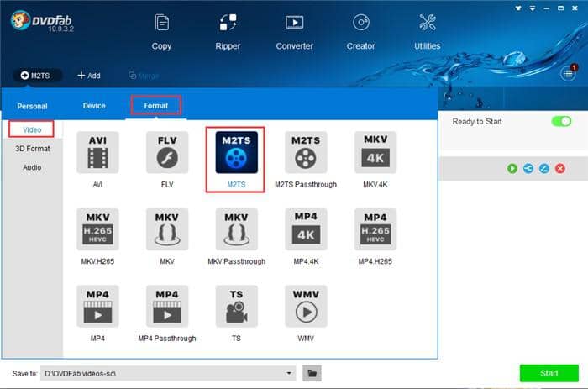The height and width of the screenshot is (389, 588).
Task: Click the green play task icon
Action: (512, 168)
